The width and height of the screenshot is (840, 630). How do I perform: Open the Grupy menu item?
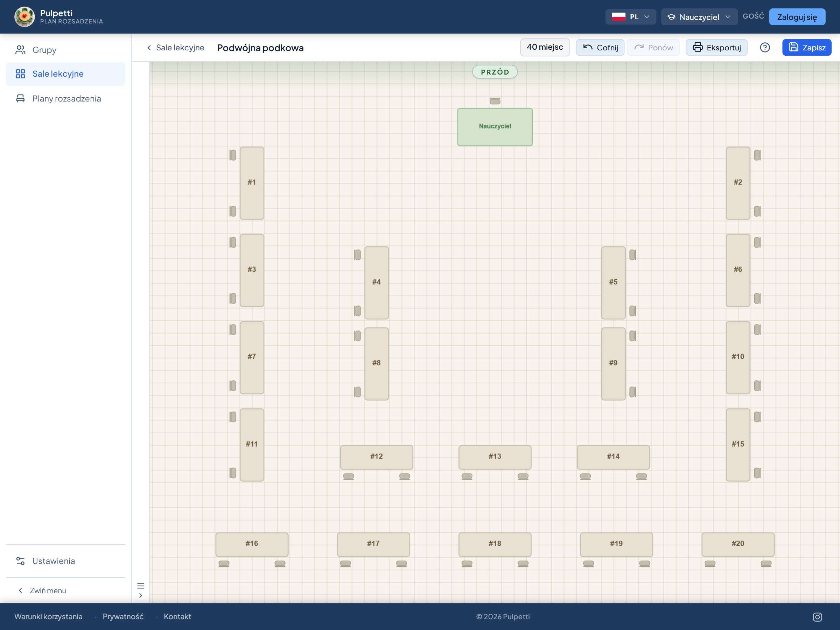[x=66, y=50]
